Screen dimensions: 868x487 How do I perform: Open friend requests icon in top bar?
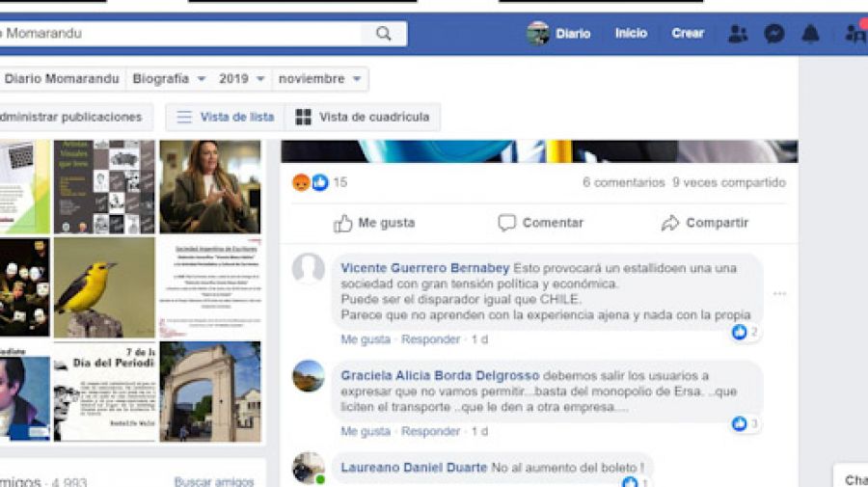pos(738,34)
